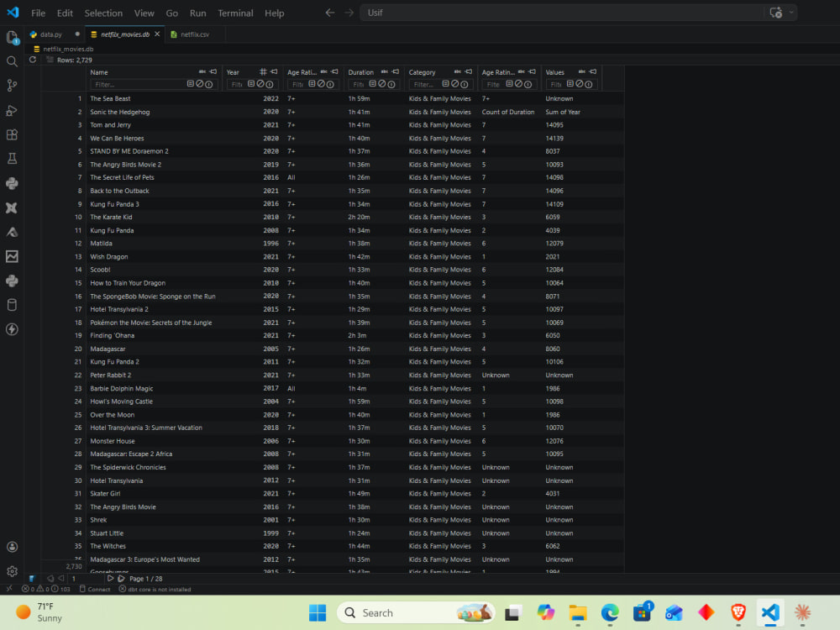Viewport: 840px width, 630px height.
Task: Switch to the netflix.csv tab
Action: (x=195, y=34)
